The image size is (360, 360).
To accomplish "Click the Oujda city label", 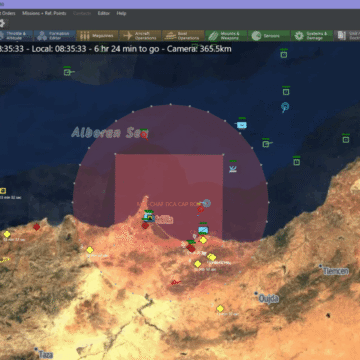I will [x=269, y=299].
